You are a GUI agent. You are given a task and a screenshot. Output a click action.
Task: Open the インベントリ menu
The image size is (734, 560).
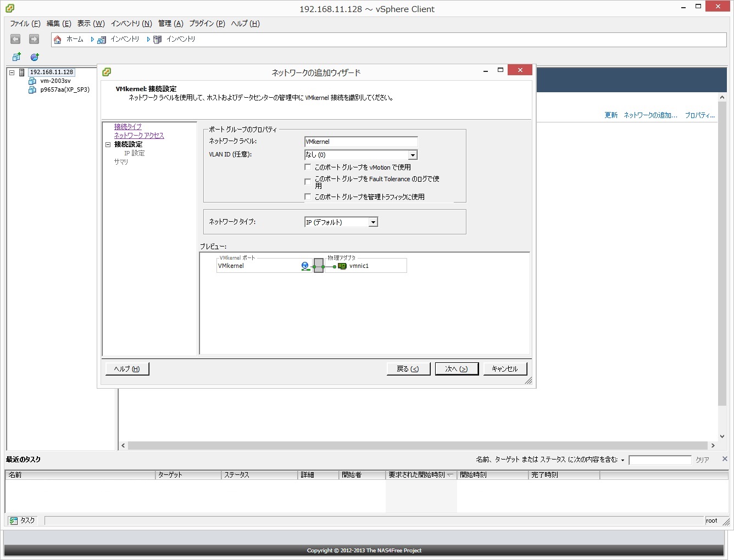click(131, 24)
